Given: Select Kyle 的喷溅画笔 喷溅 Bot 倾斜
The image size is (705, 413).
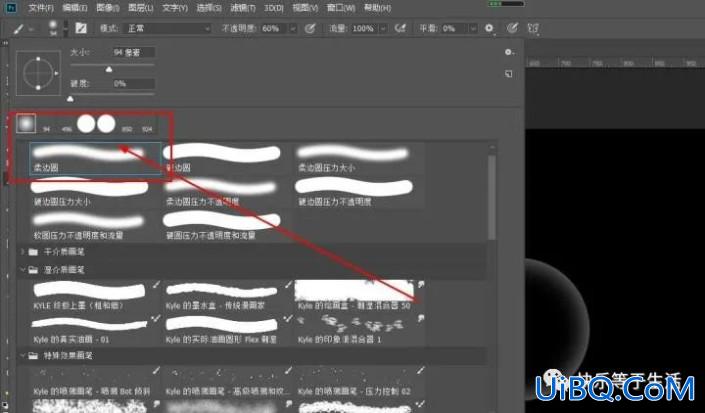Looking at the screenshot, I should click(x=95, y=381).
